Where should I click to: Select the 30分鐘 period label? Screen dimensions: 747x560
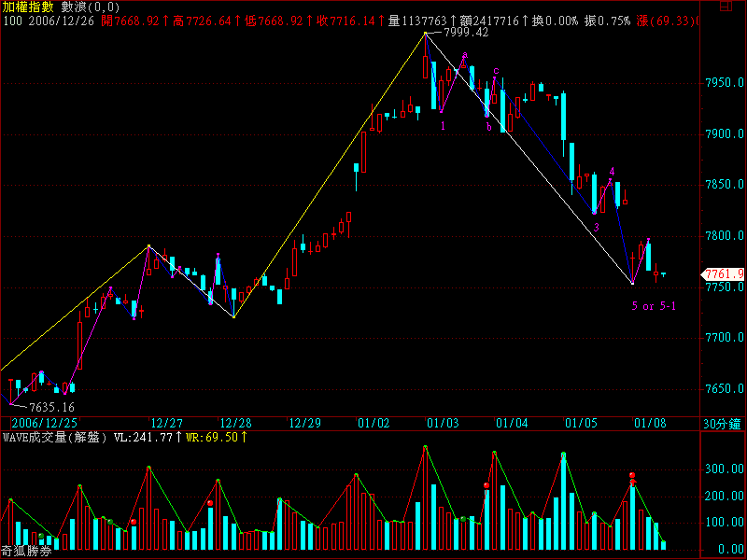click(721, 423)
